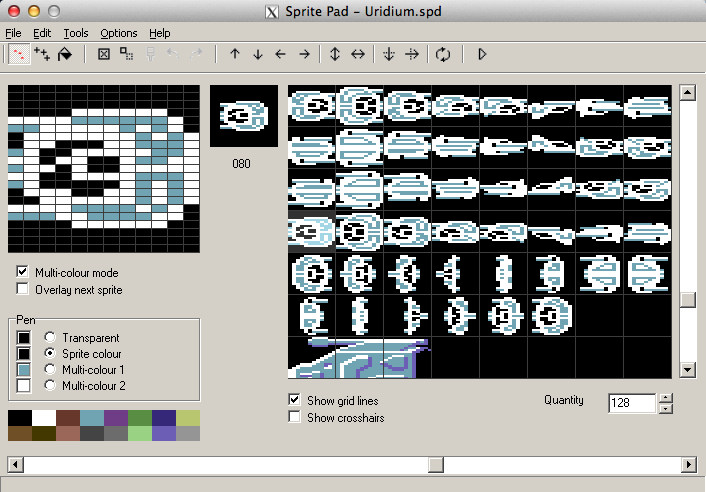The height and width of the screenshot is (492, 706).
Task: Enable Show crosshairs
Action: [x=294, y=417]
